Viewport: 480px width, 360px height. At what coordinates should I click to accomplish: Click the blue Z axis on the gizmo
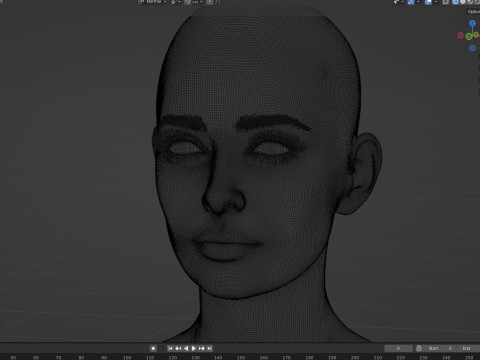[x=472, y=23]
